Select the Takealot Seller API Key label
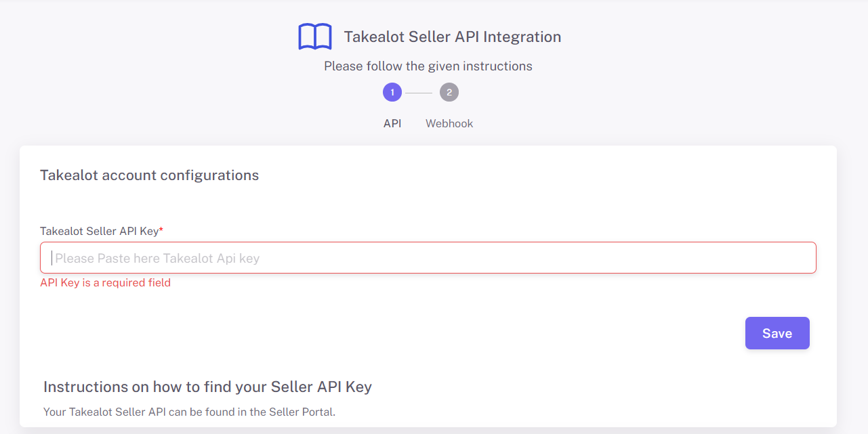Viewport: 868px width, 434px height. click(x=101, y=231)
